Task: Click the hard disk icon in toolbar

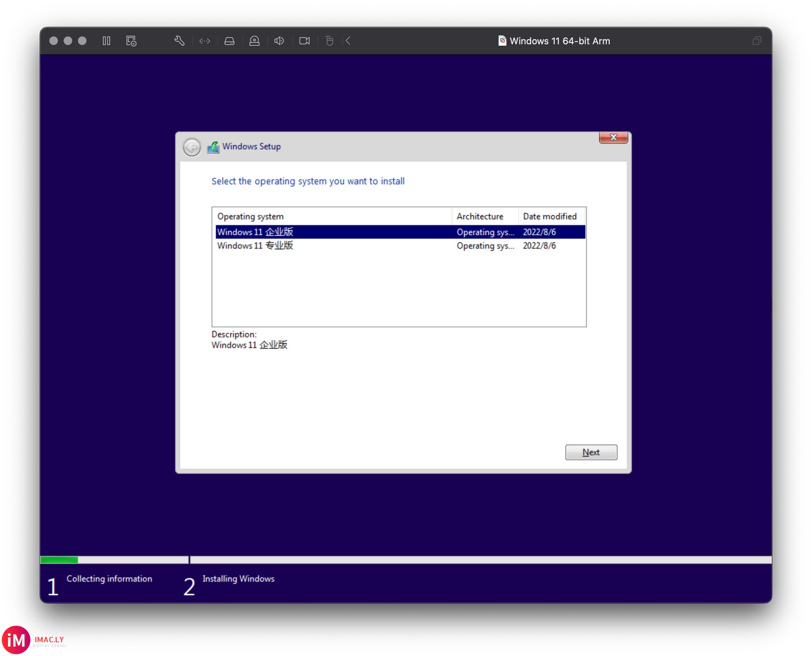Action: pyautogui.click(x=229, y=41)
